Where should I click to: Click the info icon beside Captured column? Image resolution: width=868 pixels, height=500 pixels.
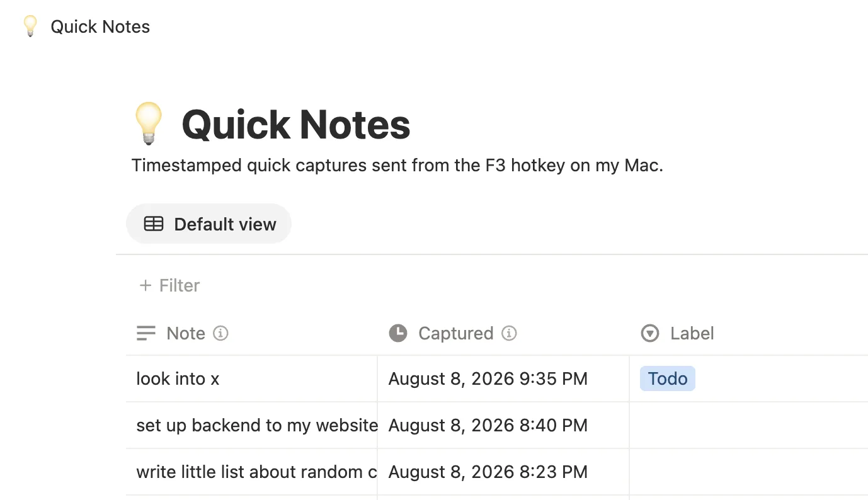509,333
